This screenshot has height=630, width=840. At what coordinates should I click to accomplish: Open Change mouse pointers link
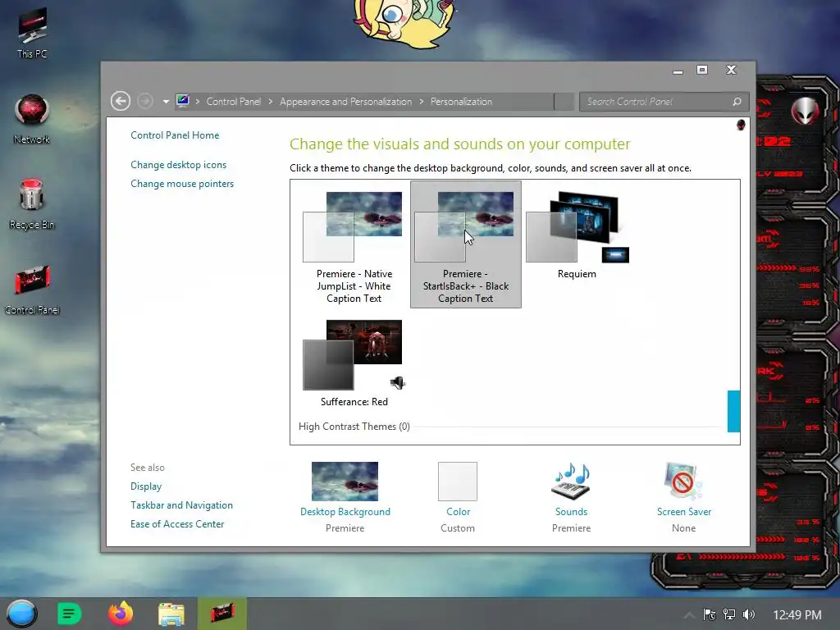[182, 183]
